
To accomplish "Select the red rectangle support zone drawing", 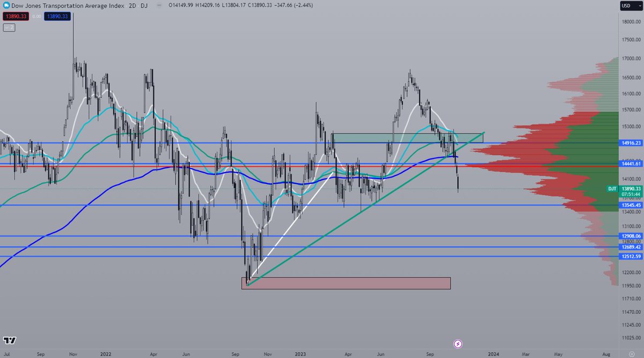I will tap(346, 283).
